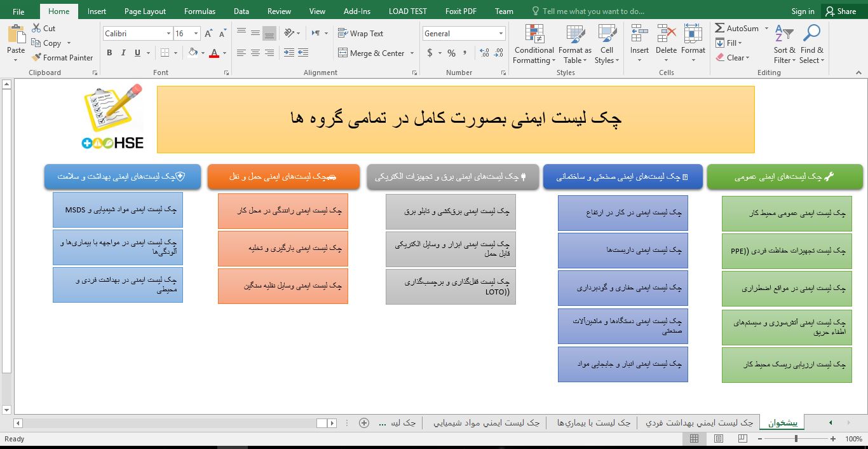Open the LOAD TEST tab
This screenshot has width=868, height=449.
pos(408,11)
